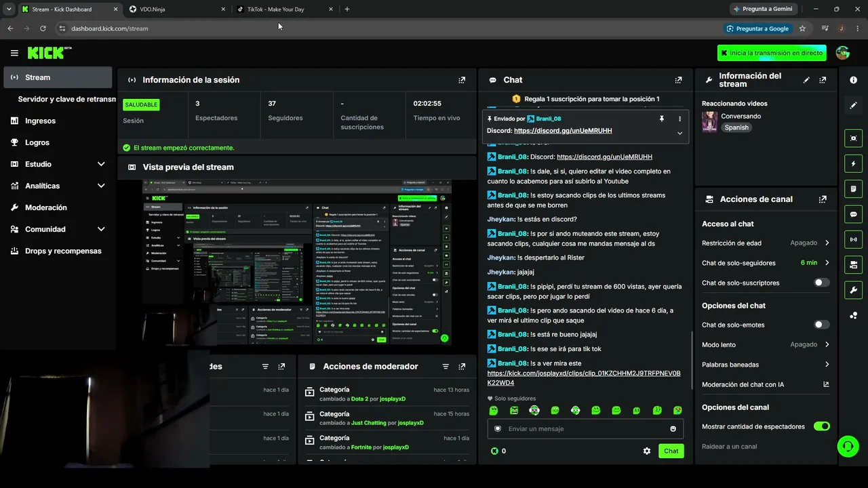Click the Enviar un mensaje input field
The image size is (868, 488).
(x=585, y=428)
